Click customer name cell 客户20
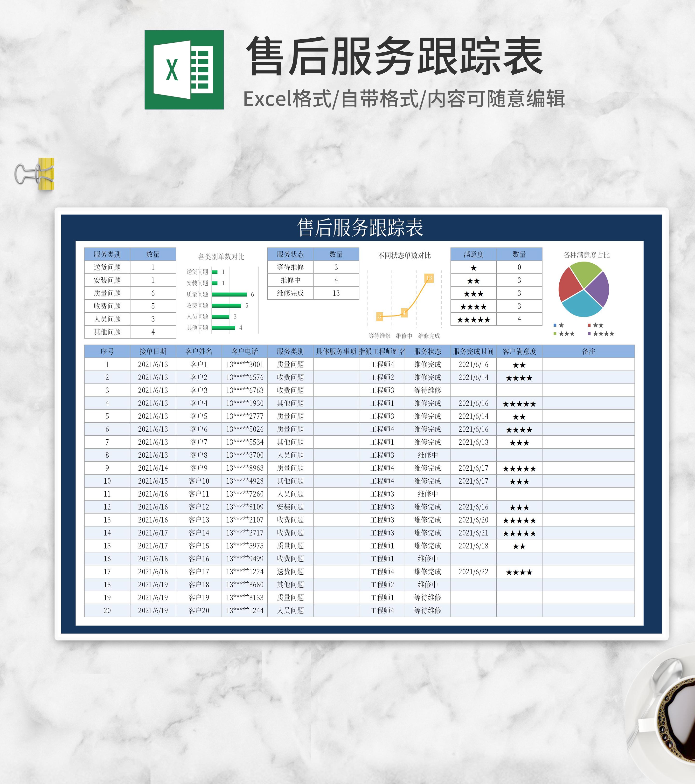The height and width of the screenshot is (784, 695). [x=198, y=611]
